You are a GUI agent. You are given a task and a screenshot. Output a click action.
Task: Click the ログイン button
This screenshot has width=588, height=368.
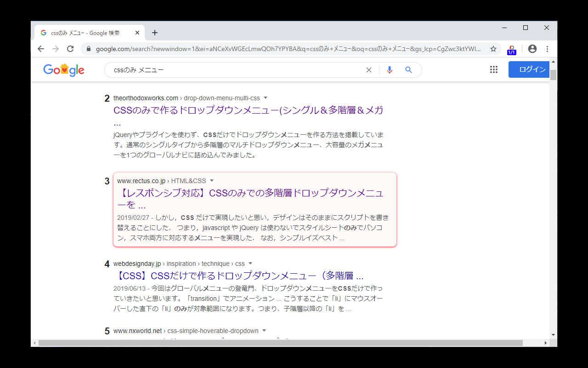(529, 69)
